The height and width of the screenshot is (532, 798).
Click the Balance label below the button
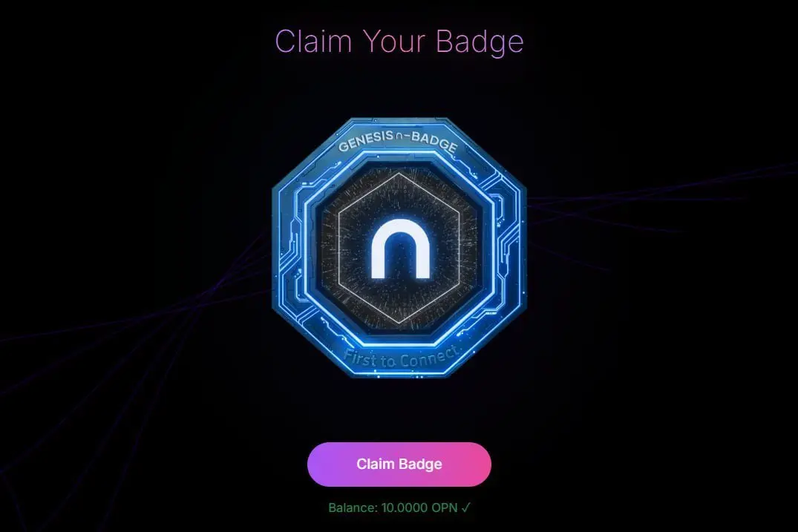click(353, 508)
